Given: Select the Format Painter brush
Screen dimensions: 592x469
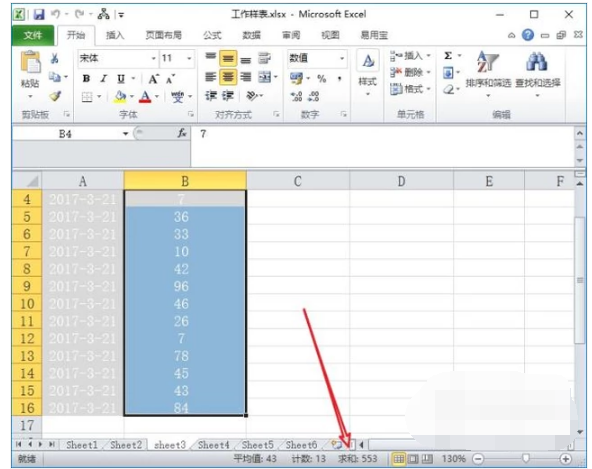Looking at the screenshot, I should [55, 96].
